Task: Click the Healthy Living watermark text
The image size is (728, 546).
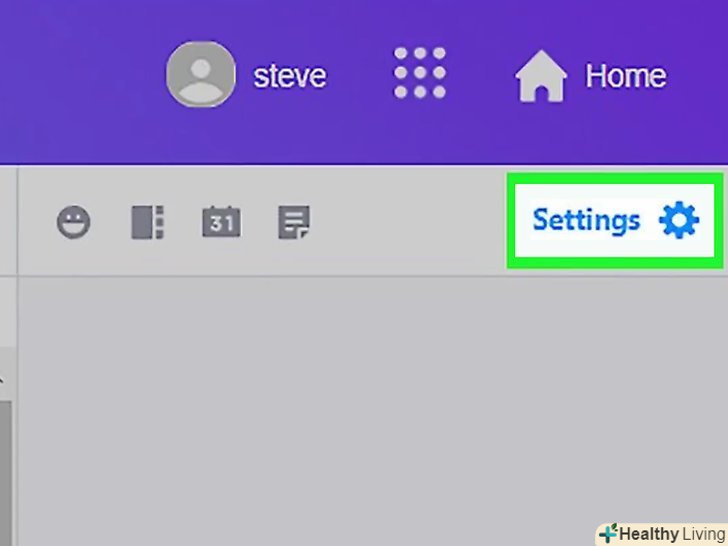Action: click(x=672, y=534)
